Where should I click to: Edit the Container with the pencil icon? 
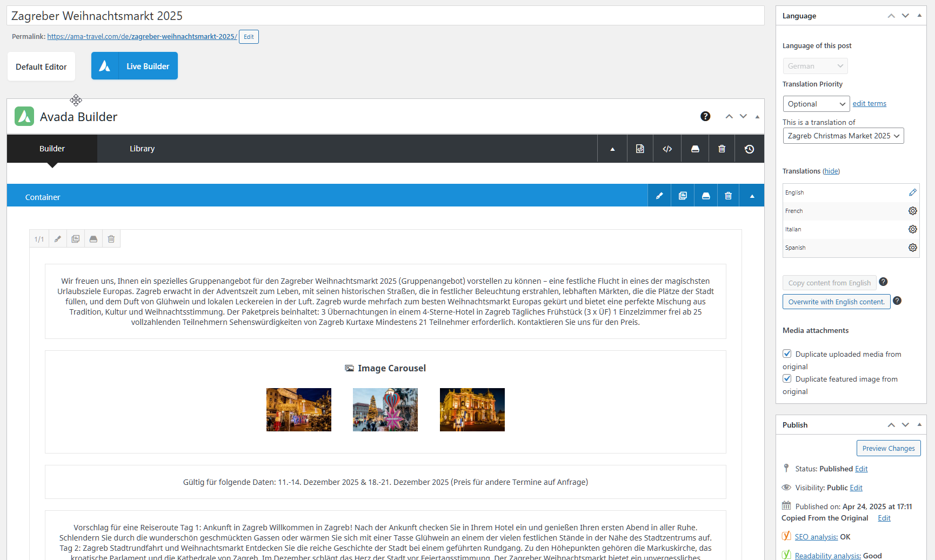[659, 196]
